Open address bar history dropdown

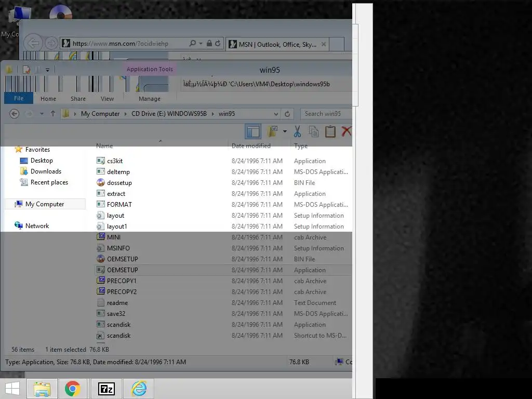tap(276, 114)
